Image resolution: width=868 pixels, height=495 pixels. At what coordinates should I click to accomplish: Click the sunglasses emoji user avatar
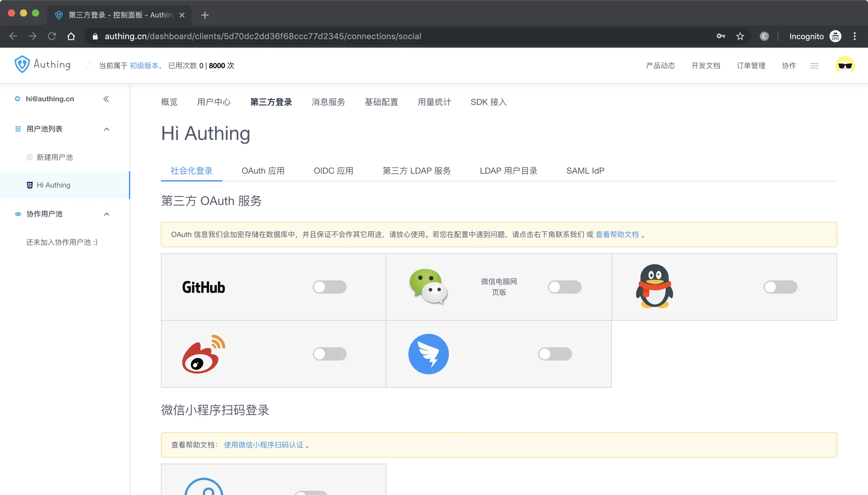[844, 66]
